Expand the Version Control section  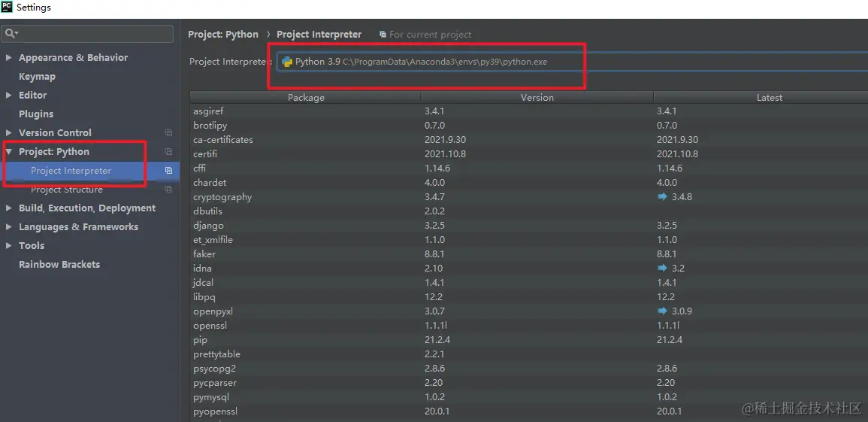(8, 133)
